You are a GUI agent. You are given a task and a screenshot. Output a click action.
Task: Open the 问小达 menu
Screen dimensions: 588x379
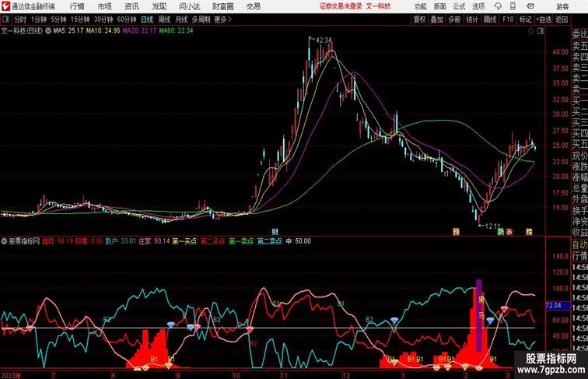pos(189,6)
